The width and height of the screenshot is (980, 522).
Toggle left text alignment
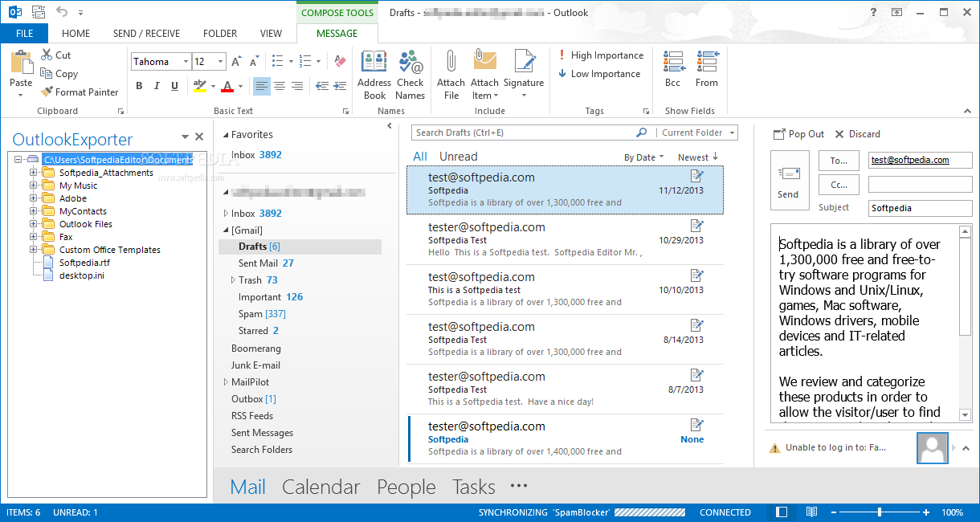[x=262, y=86]
